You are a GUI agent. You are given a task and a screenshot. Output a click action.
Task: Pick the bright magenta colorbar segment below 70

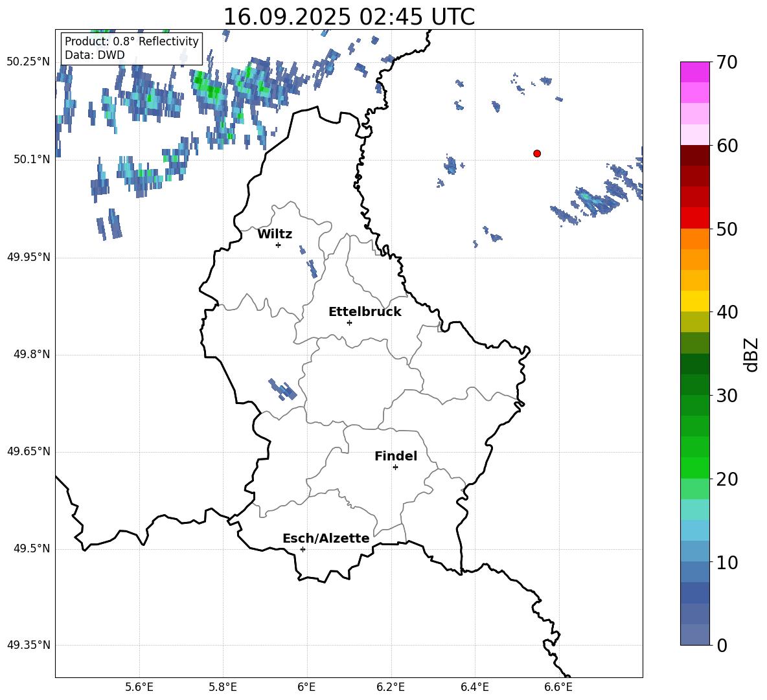point(695,72)
